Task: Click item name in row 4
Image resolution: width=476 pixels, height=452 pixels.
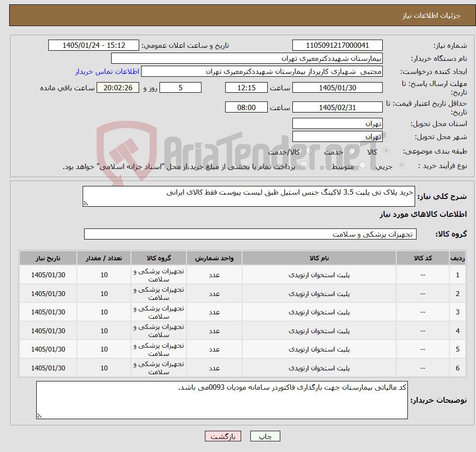Action: click(x=319, y=331)
